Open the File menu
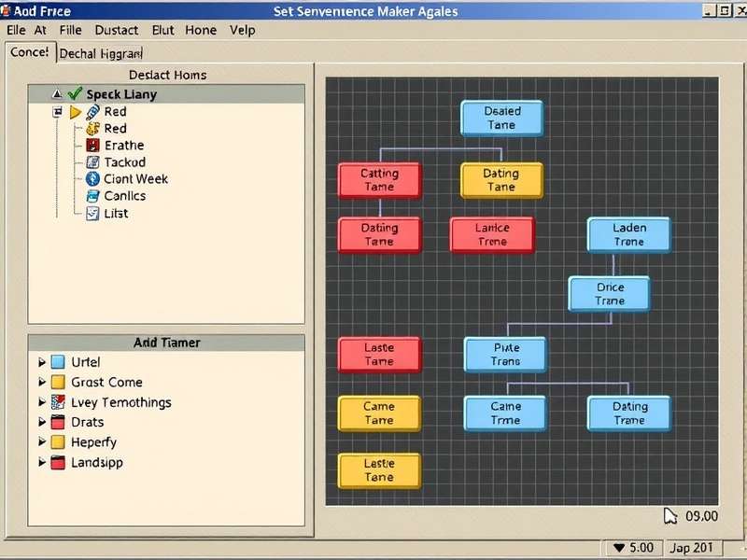747x560 pixels. point(72,30)
